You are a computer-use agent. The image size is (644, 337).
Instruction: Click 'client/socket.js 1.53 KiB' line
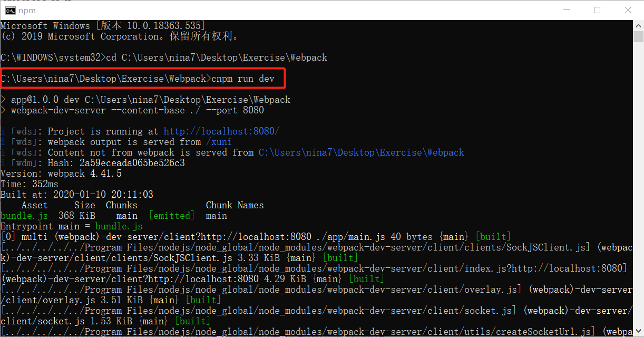(x=106, y=321)
